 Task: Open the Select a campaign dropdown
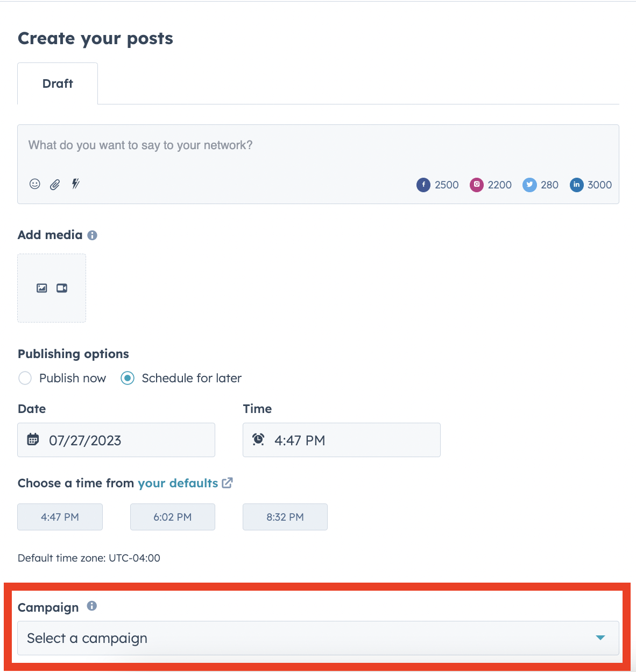click(x=318, y=638)
